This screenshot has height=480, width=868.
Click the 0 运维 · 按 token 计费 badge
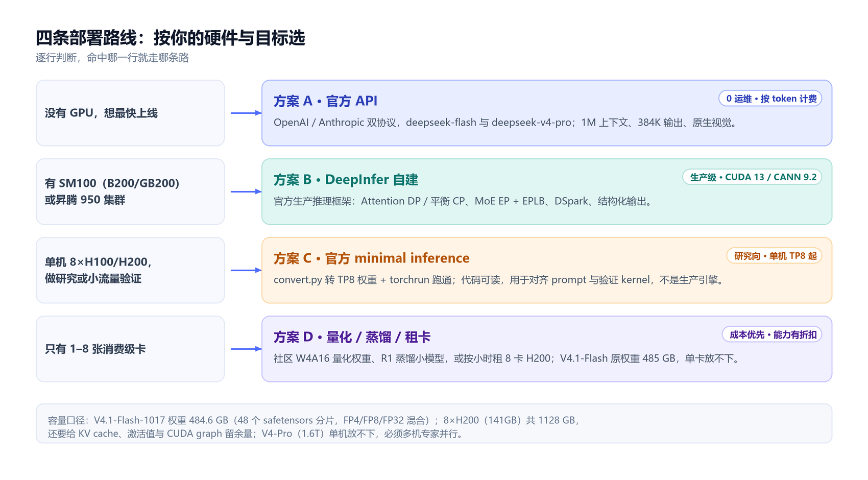[770, 99]
